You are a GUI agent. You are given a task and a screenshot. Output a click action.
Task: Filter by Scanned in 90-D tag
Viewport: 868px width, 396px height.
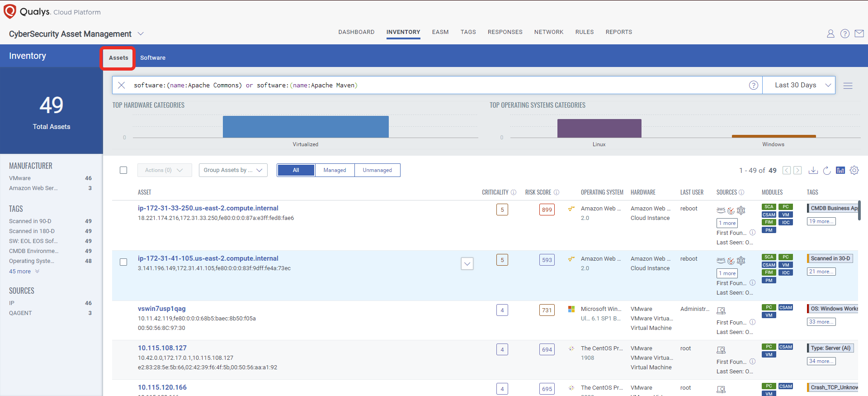(30, 221)
